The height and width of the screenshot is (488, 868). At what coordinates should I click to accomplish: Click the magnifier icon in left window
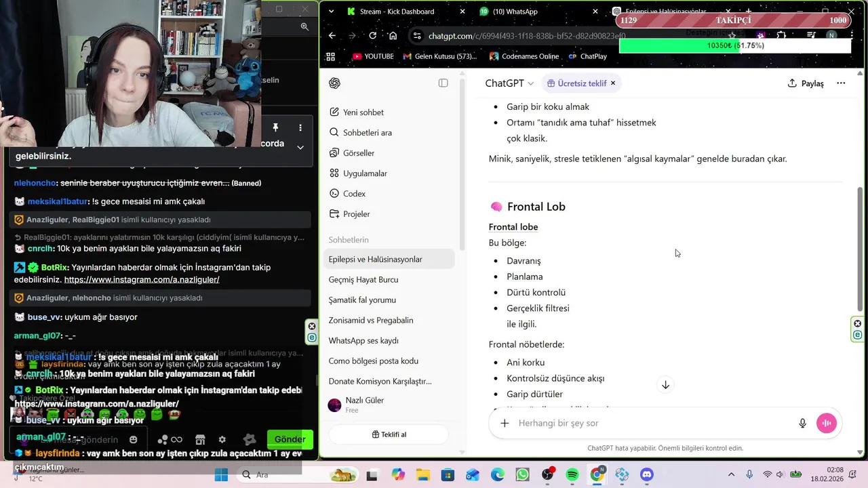coord(304,26)
